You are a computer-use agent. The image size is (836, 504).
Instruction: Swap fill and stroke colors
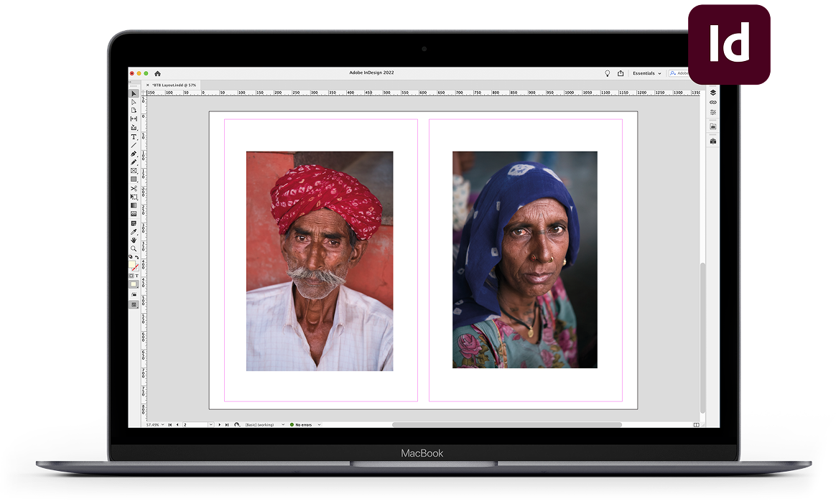pos(137,257)
